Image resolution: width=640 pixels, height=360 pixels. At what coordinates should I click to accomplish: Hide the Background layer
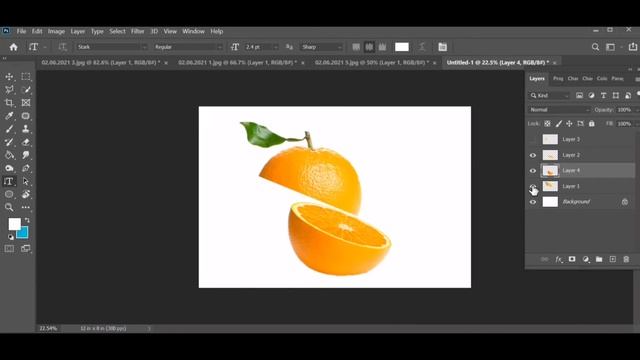(x=533, y=202)
